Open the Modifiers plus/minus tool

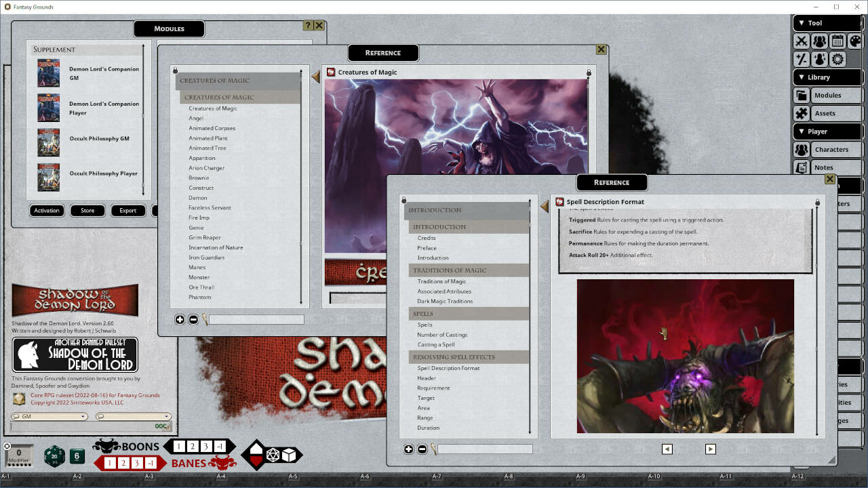point(802,60)
